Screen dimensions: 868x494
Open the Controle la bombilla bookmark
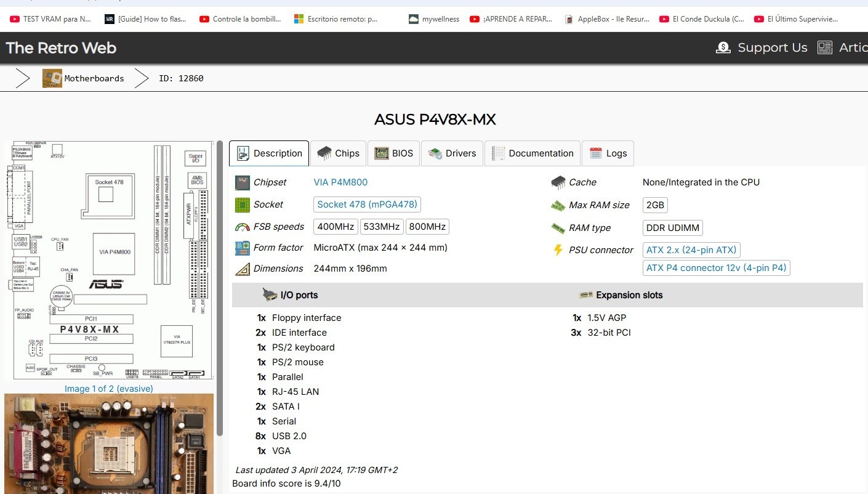click(x=241, y=19)
